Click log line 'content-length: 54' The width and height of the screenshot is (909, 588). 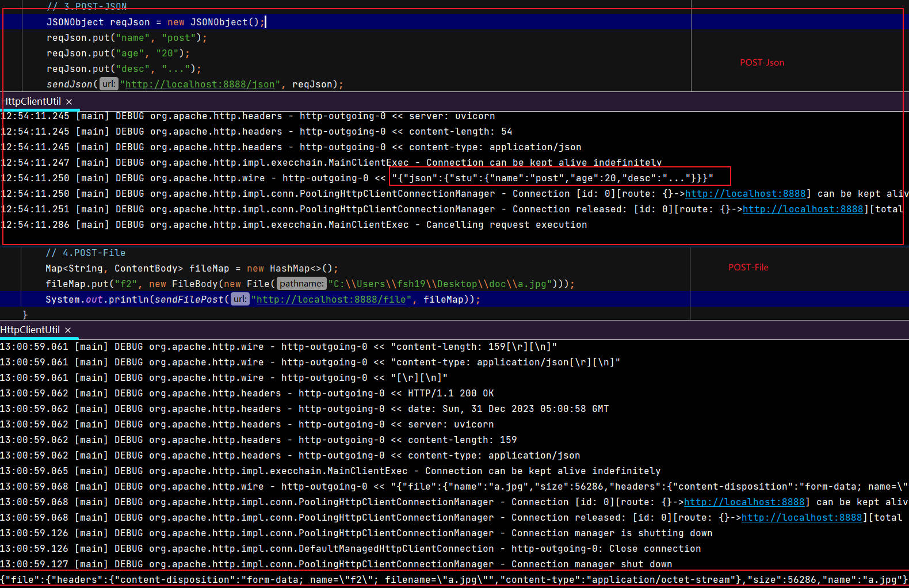[x=257, y=132]
